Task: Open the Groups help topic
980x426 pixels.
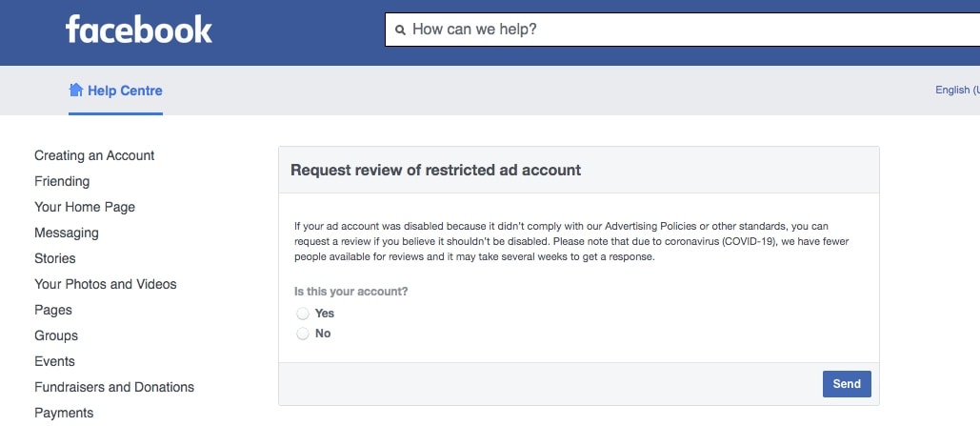Action: tap(56, 335)
